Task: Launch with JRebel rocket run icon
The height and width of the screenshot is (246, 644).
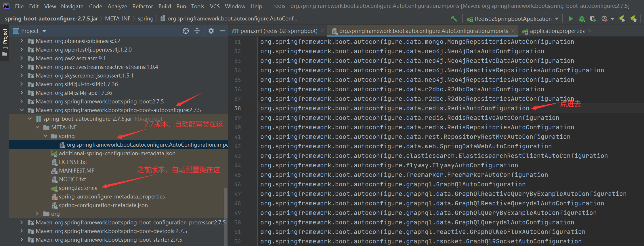Action: click(x=622, y=19)
